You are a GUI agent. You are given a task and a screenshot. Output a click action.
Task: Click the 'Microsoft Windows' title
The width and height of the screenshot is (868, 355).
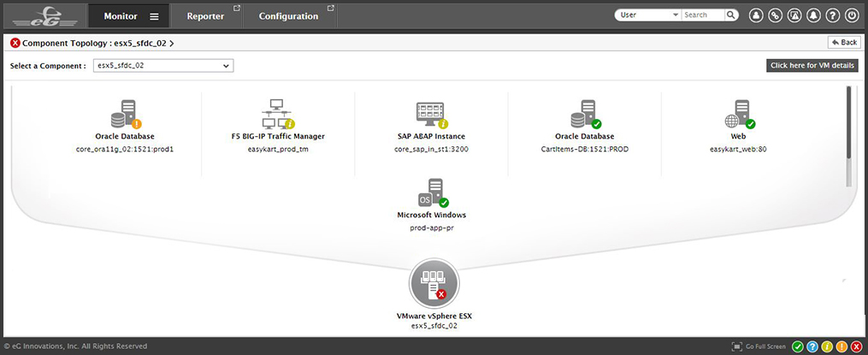click(431, 215)
